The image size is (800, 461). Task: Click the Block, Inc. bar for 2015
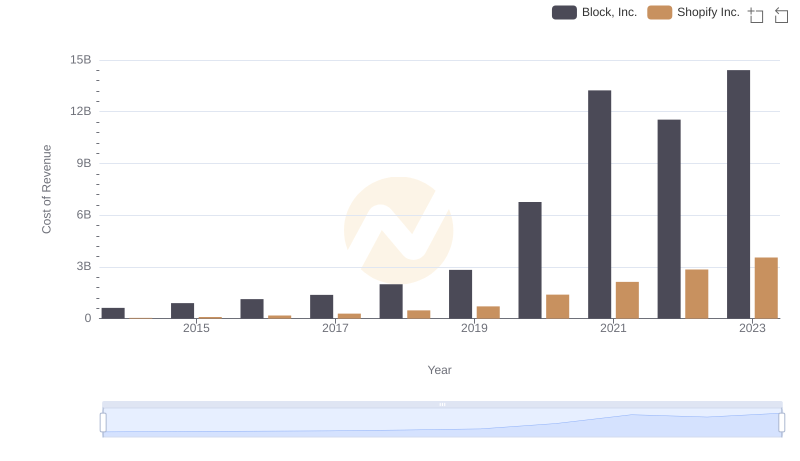pyautogui.click(x=183, y=311)
